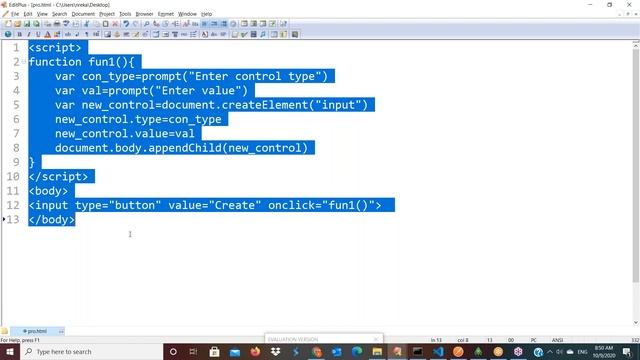Open Firefox from the taskbar
The height and width of the screenshot is (360, 640).
click(x=255, y=351)
